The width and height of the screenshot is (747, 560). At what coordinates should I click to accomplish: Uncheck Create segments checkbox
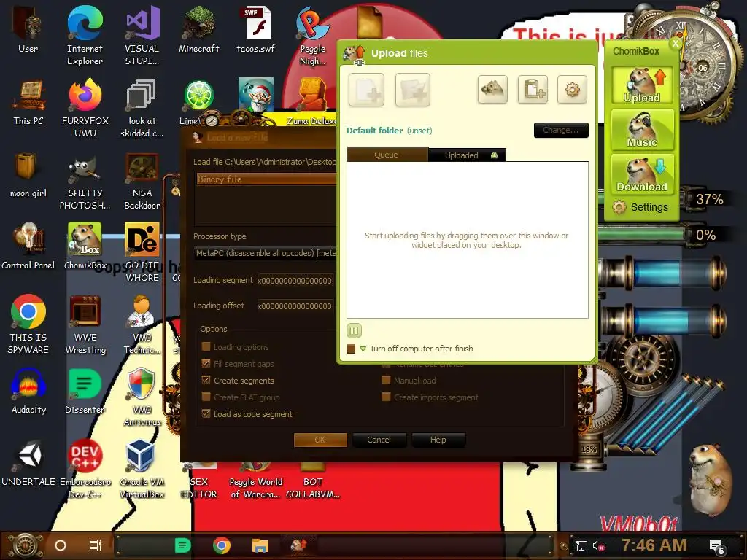206,380
